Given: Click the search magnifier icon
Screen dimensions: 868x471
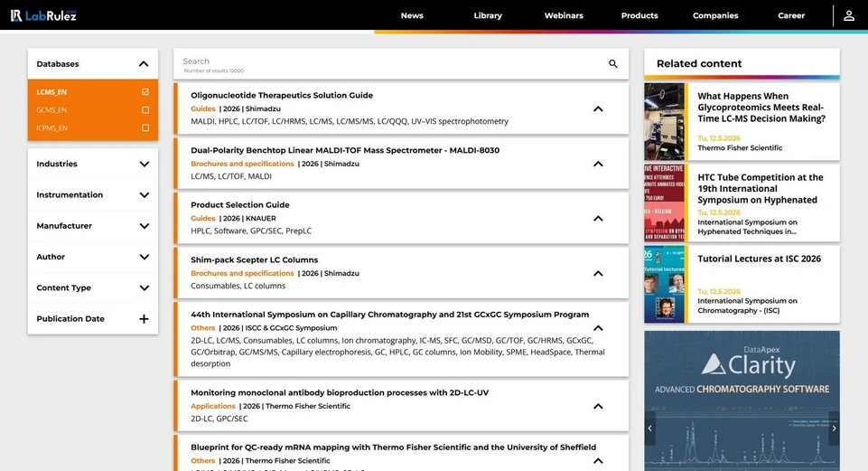Looking at the screenshot, I should coord(612,63).
